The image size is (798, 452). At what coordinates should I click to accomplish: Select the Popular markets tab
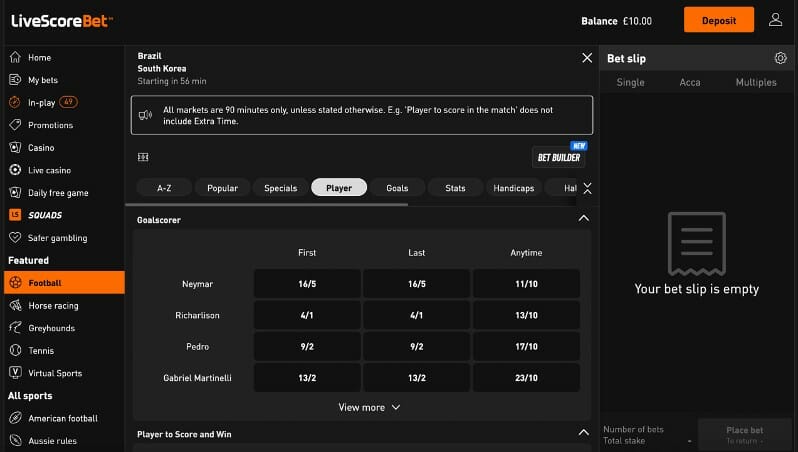[x=222, y=188]
